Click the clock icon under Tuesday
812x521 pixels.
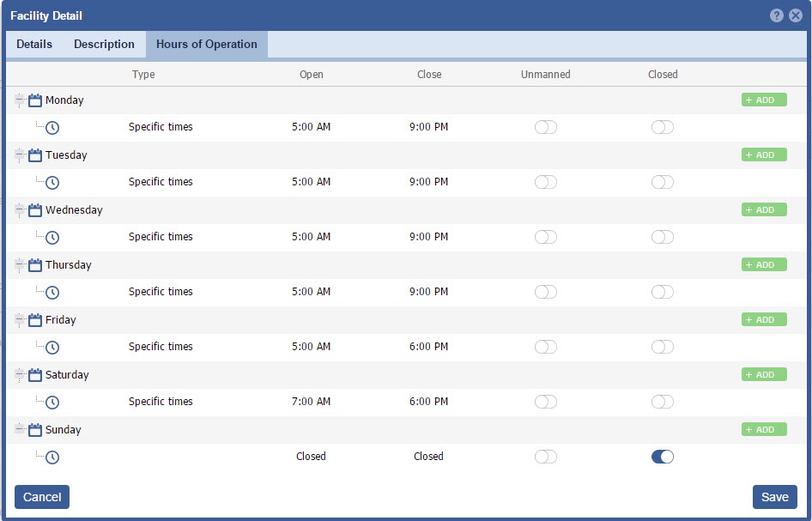pos(52,182)
